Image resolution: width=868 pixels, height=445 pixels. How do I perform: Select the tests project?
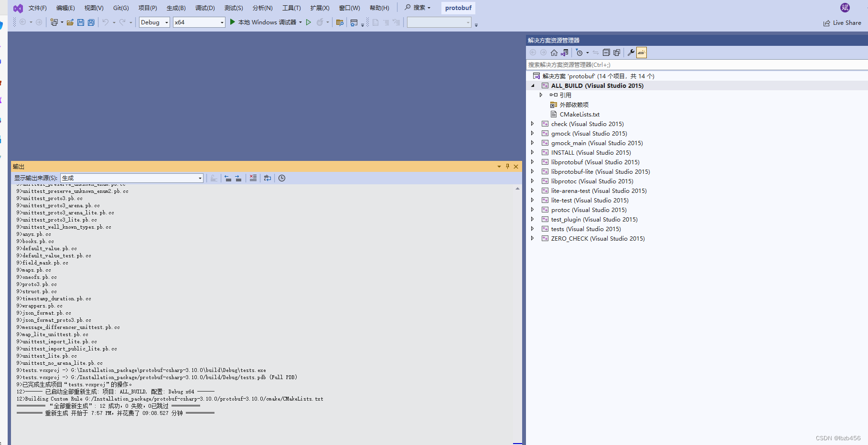(586, 229)
